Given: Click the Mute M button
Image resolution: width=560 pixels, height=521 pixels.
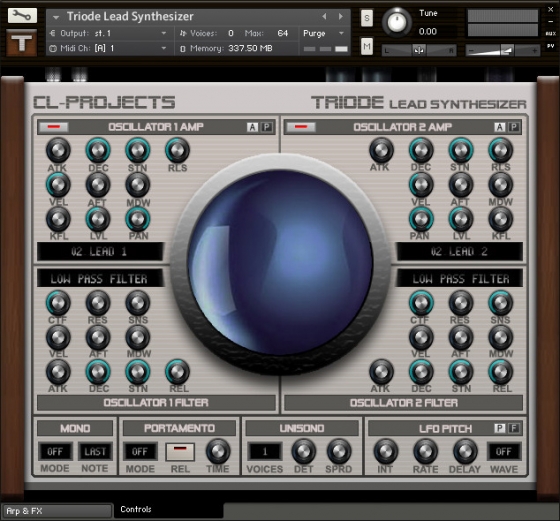Looking at the screenshot, I should (x=367, y=46).
